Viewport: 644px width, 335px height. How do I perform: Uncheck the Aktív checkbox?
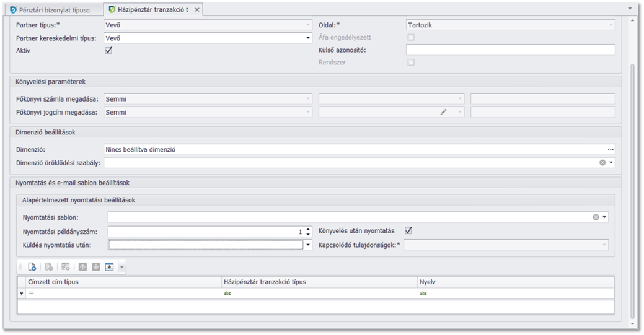(108, 50)
